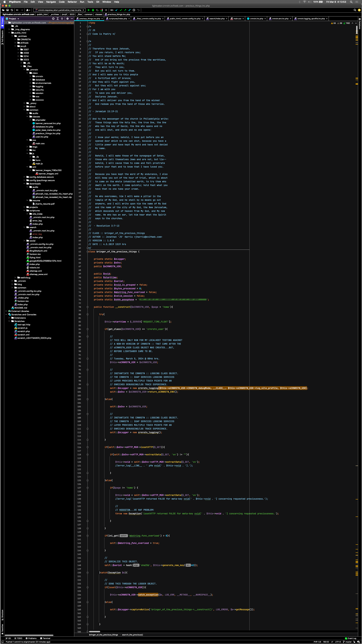Screen dimensions: 362x644
Task: Toggle the Terminal tool window button
Action: pyautogui.click(x=45, y=638)
